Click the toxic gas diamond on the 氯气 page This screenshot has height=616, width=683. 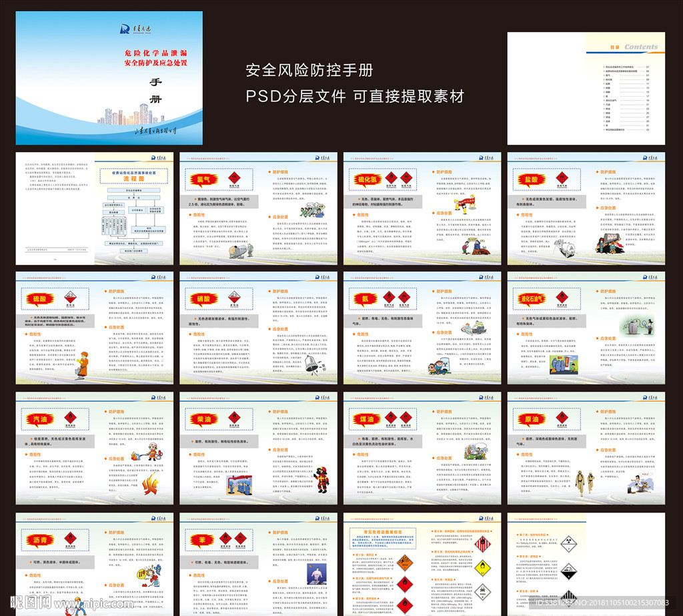[x=235, y=178]
